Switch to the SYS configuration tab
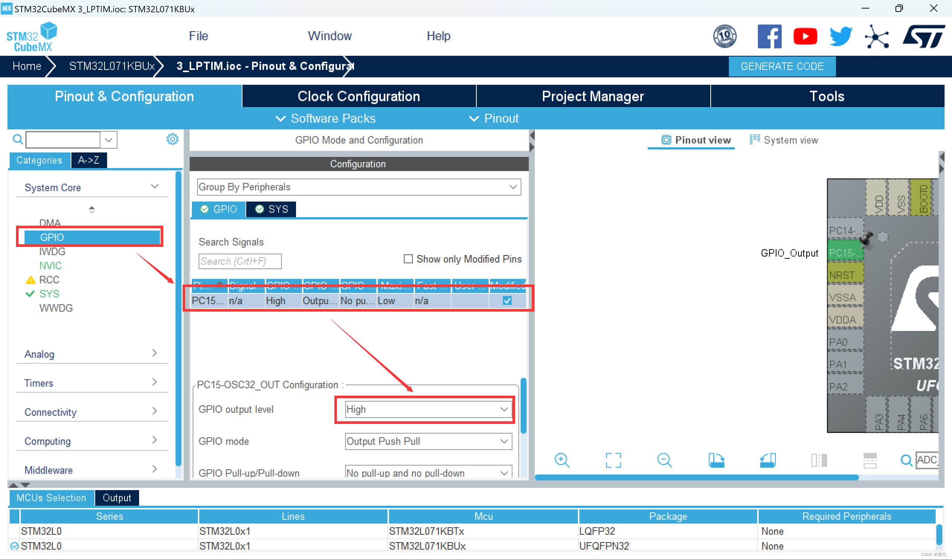Screen dimensions: 952x560 271,209
